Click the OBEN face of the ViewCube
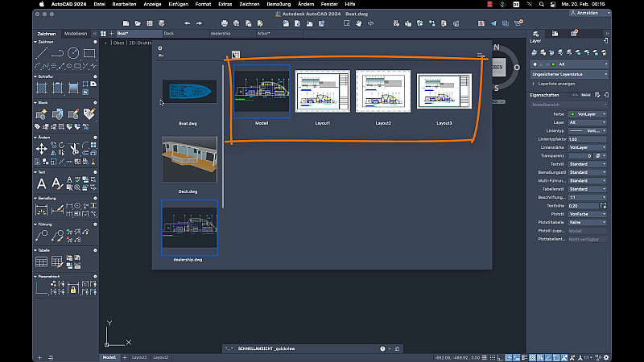 (x=497, y=68)
